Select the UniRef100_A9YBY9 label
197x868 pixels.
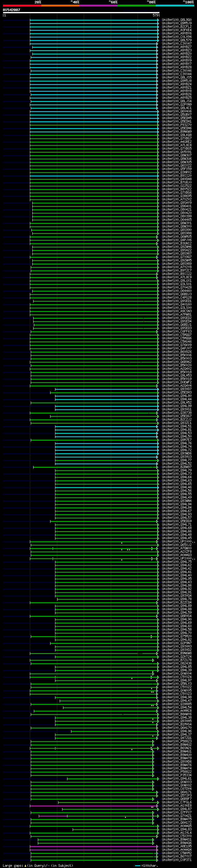177,61
